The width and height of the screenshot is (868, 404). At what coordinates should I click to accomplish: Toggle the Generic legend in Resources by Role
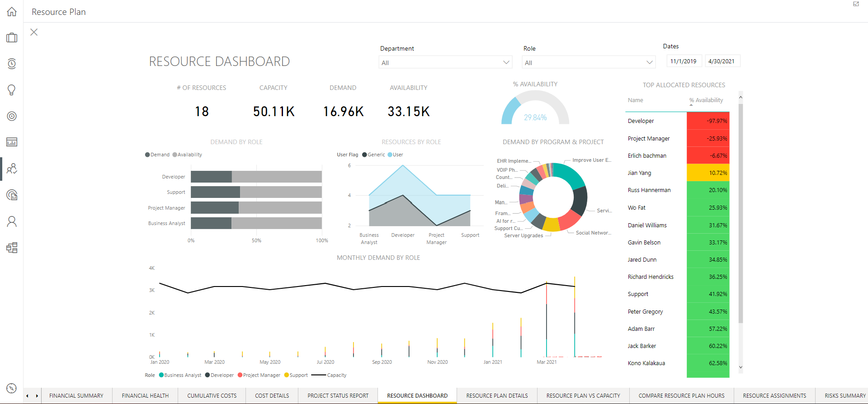point(373,155)
